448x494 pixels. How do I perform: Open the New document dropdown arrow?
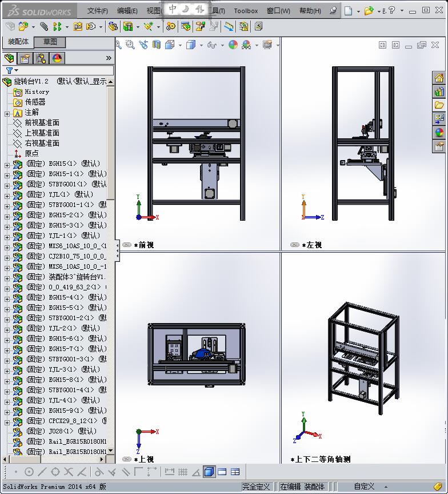coord(358,11)
